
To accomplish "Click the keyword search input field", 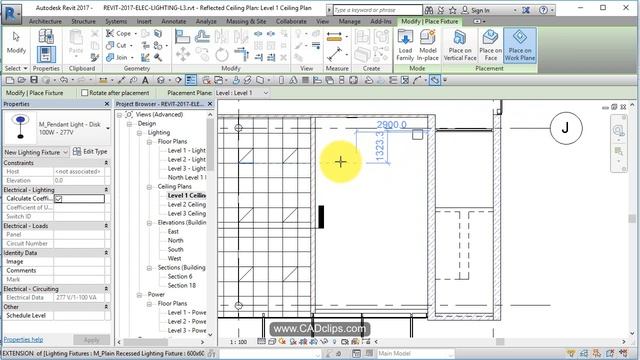I will [x=378, y=10].
